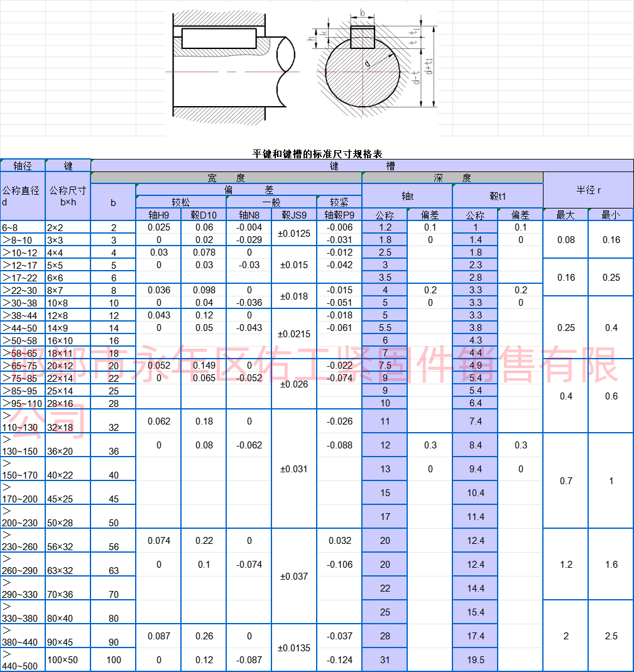The width and height of the screenshot is (634, 672).
Task: Click the 深度 header cell
Action: tap(452, 176)
